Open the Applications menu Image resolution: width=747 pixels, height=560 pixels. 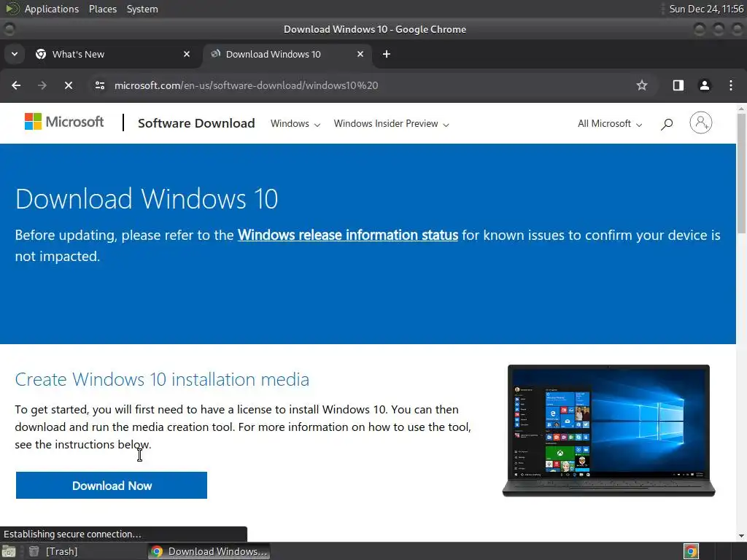(x=52, y=9)
